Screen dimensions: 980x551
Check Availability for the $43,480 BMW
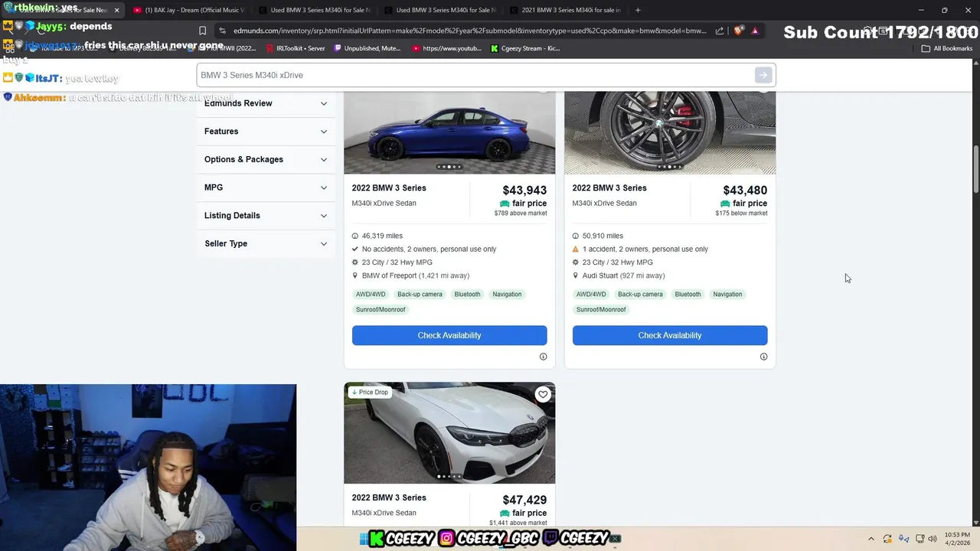click(x=670, y=335)
